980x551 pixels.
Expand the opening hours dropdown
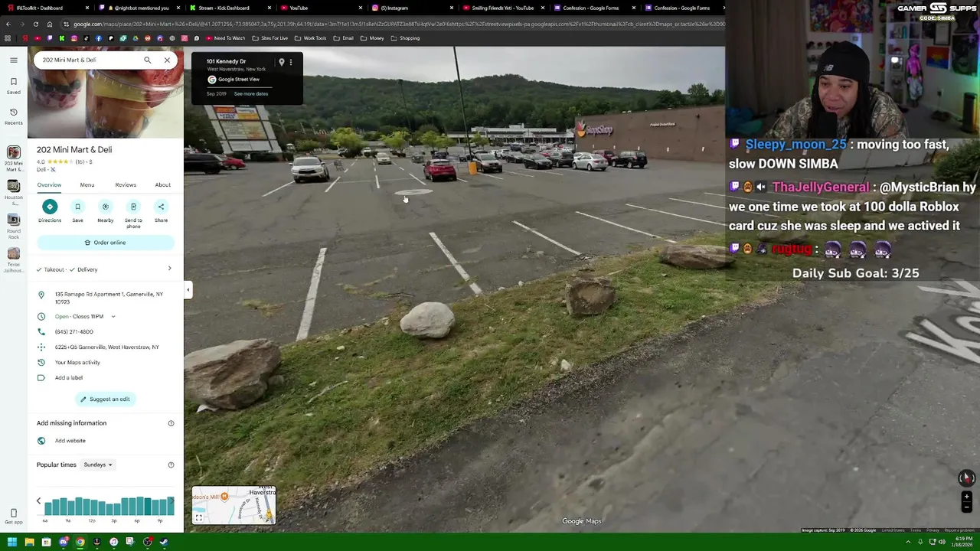click(113, 316)
